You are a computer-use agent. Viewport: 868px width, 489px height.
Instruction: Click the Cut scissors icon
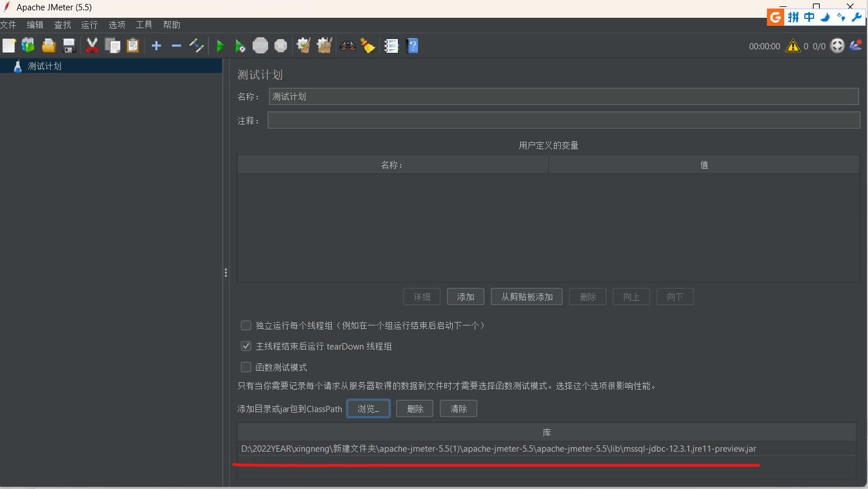pos(92,45)
